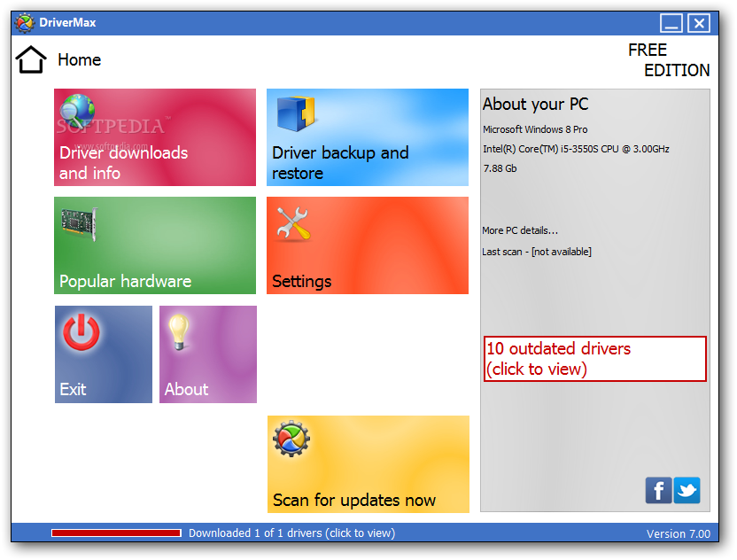Click the globe magnifier driver downloads icon
737x560 pixels.
tap(78, 111)
